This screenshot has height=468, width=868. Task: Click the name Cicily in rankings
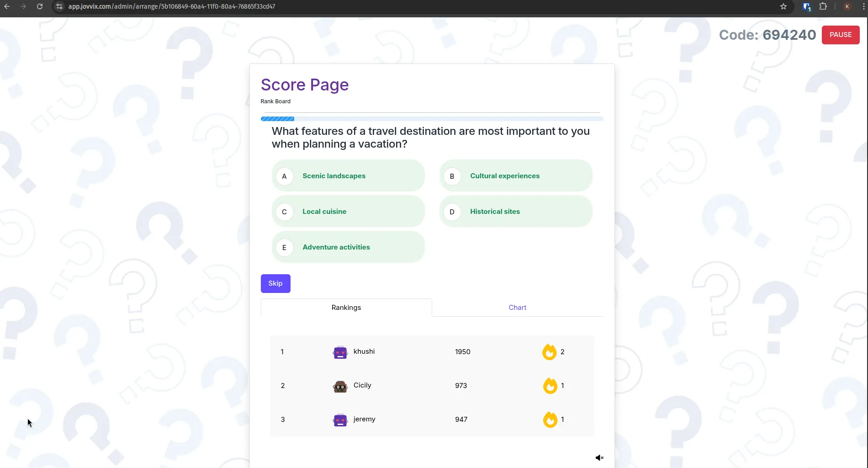click(x=362, y=385)
